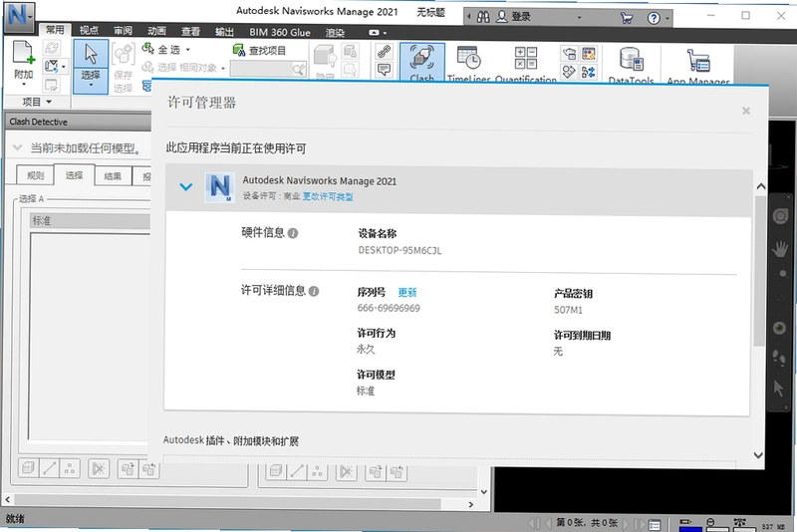Toggle Surfaces geometry button in Selection A
Image resolution: width=797 pixels, height=532 pixels.
[x=29, y=468]
